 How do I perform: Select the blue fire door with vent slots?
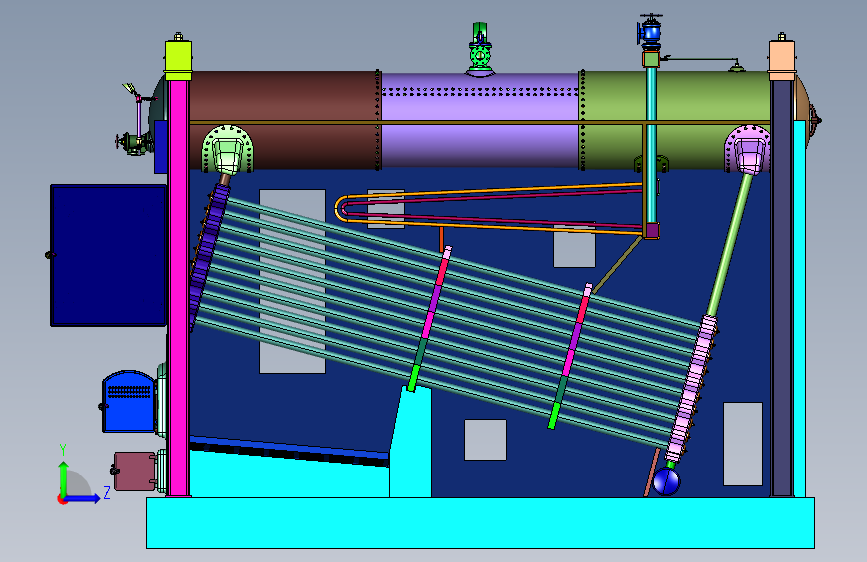(x=129, y=402)
